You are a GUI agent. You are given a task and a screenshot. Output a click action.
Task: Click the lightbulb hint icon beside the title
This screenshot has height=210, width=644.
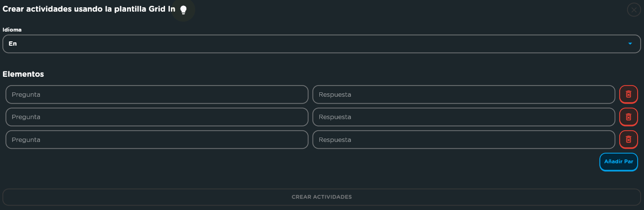coord(184,10)
